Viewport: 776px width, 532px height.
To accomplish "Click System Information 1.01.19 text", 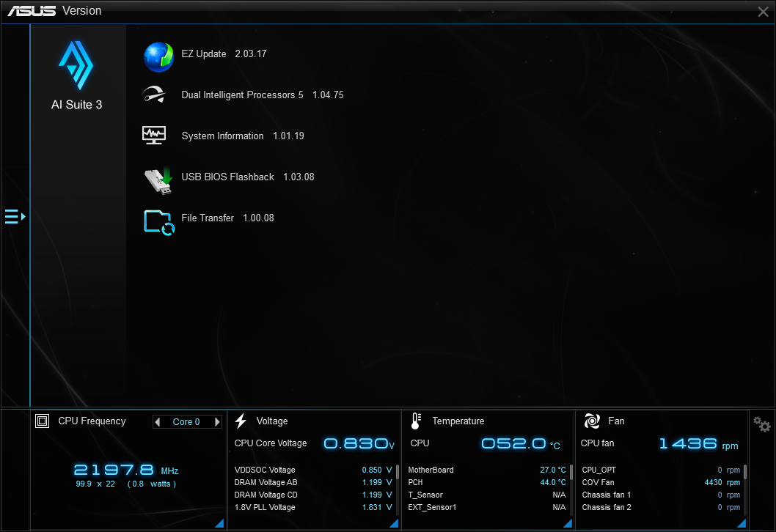I will [x=243, y=136].
